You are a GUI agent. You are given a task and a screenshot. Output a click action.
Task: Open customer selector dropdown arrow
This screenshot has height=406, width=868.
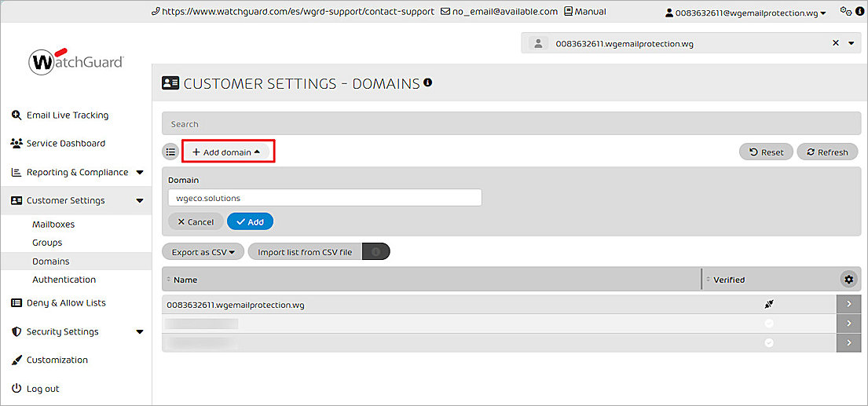click(852, 44)
